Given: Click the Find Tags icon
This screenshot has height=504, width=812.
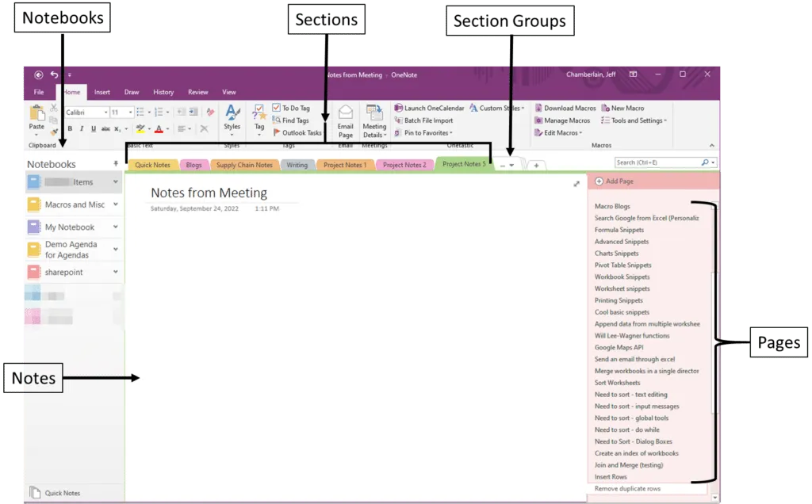Looking at the screenshot, I should pos(276,120).
